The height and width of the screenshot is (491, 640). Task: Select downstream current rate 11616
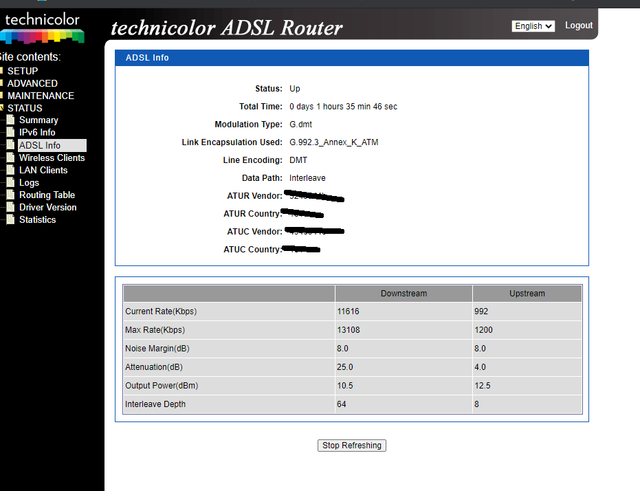pos(348,311)
